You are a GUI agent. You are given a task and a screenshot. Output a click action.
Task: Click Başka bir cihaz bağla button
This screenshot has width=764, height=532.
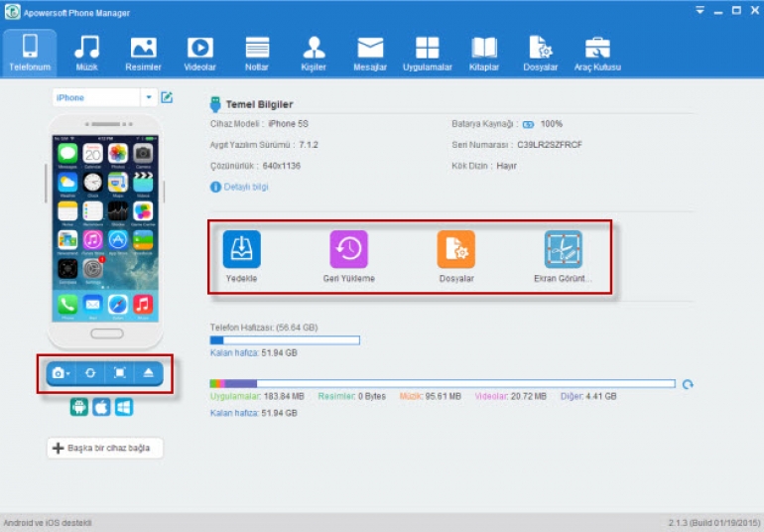tap(105, 448)
